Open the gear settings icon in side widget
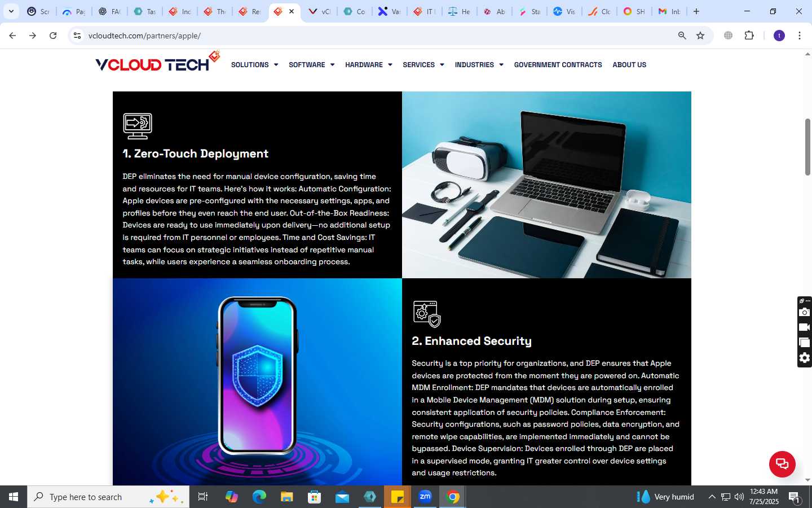 pos(805,358)
